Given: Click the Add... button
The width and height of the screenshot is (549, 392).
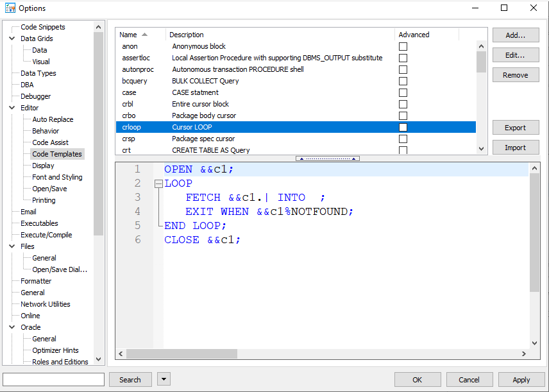Looking at the screenshot, I should 516,35.
